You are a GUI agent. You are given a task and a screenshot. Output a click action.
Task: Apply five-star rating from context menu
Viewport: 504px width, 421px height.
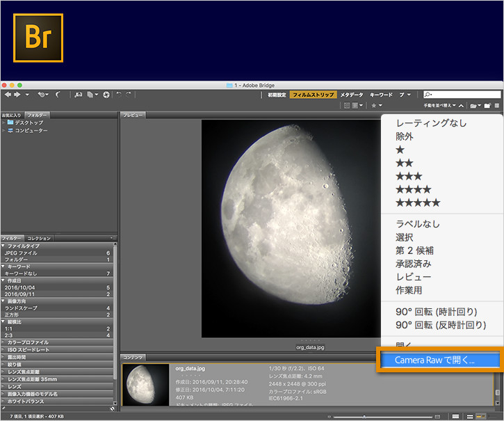[418, 202]
